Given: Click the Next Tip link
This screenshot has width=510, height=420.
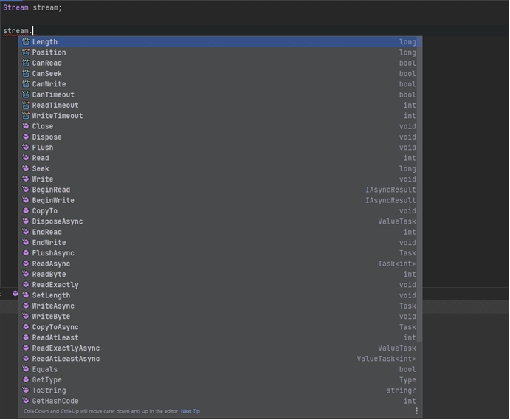Looking at the screenshot, I should click(x=190, y=411).
